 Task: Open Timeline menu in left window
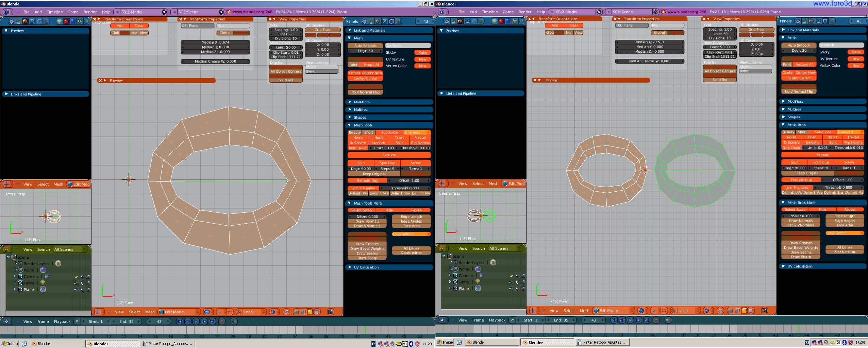[x=55, y=12]
